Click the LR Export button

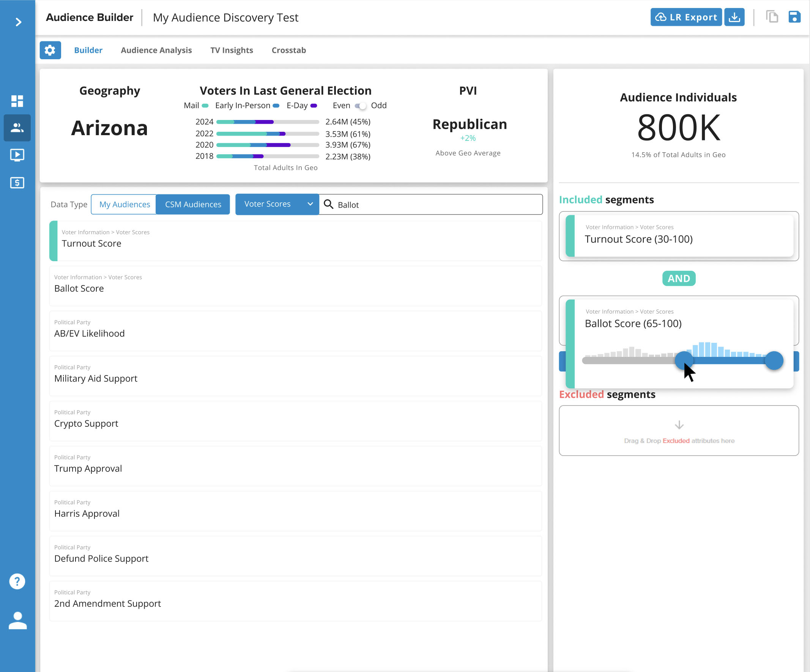click(686, 17)
